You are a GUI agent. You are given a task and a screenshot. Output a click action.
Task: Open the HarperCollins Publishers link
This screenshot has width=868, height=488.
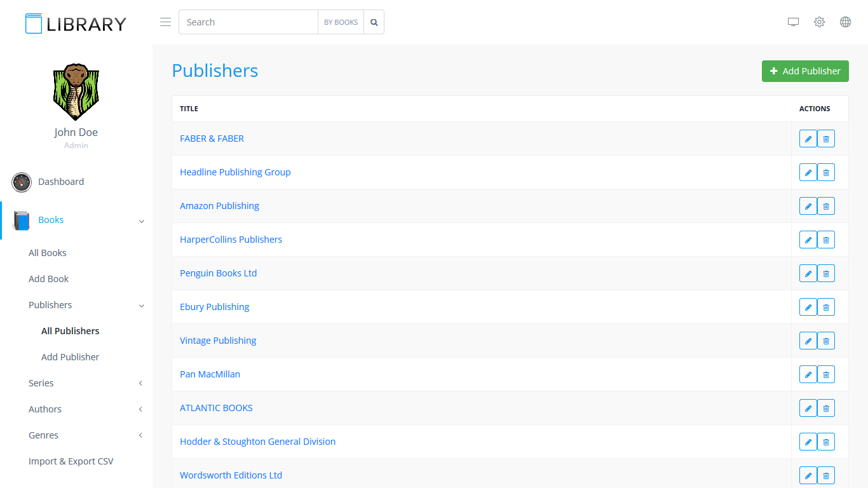point(231,240)
